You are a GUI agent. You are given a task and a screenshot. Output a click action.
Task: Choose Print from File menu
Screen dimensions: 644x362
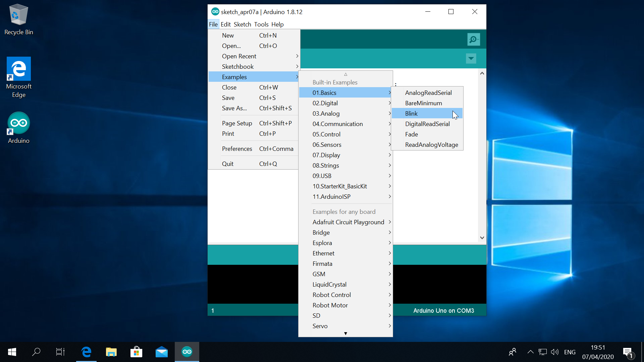click(254, 134)
